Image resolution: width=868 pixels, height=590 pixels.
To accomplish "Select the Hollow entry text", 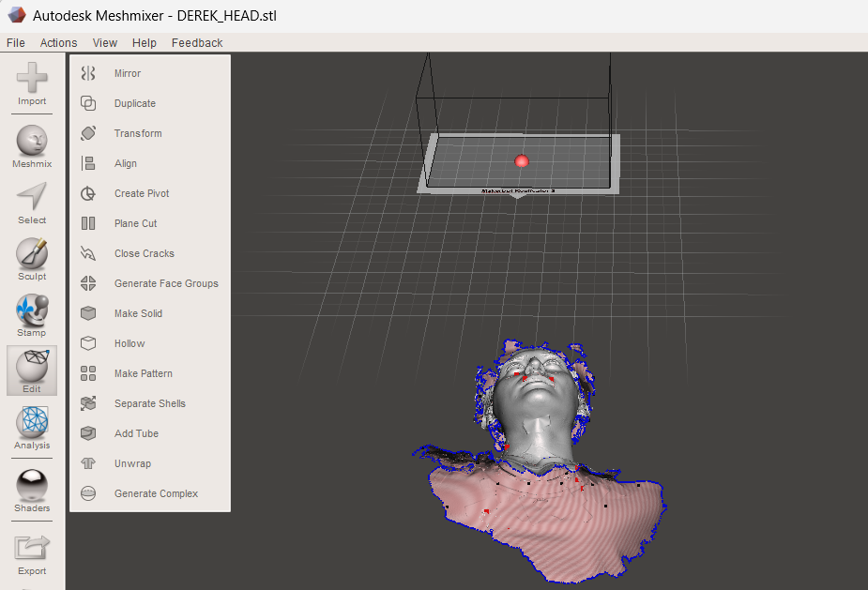I will [x=129, y=343].
